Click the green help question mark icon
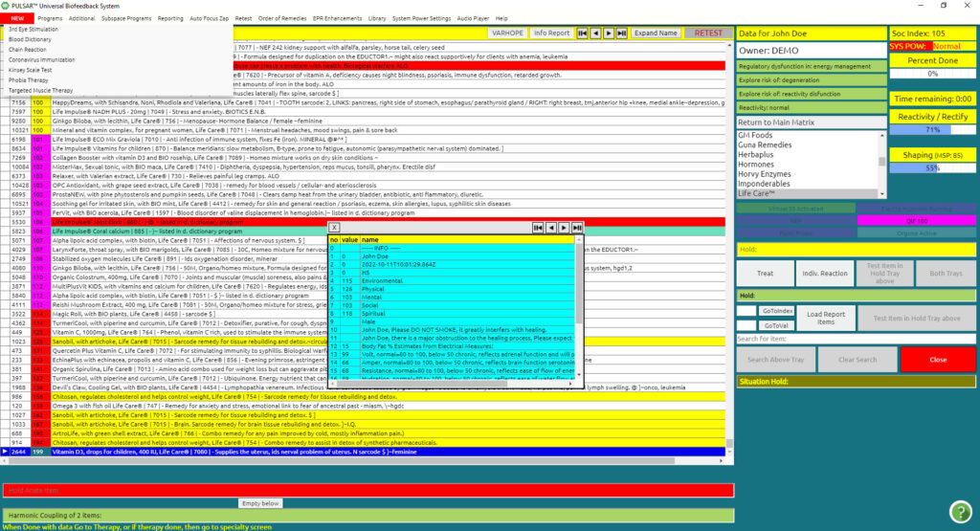The height and width of the screenshot is (531, 980). (960, 510)
